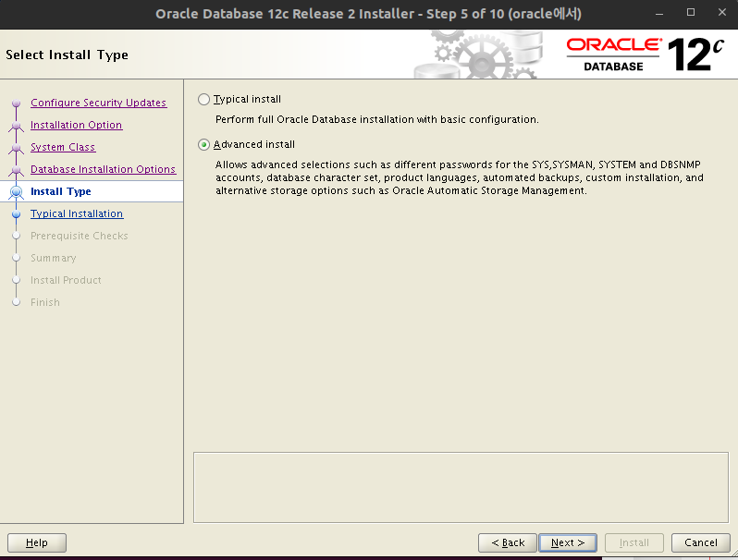Select the Typical install radio button
Screen dimensions: 738x560
click(203, 99)
